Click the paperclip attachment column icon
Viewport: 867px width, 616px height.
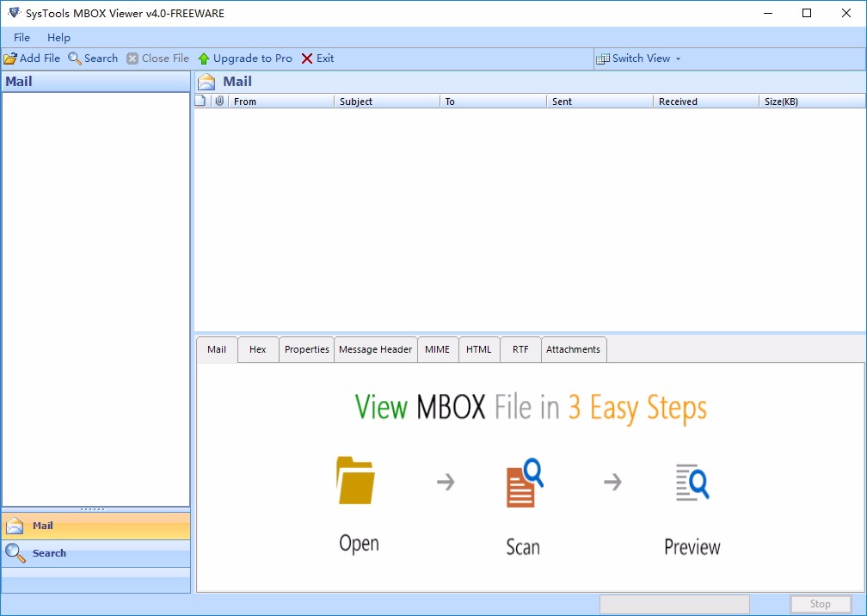(x=219, y=101)
